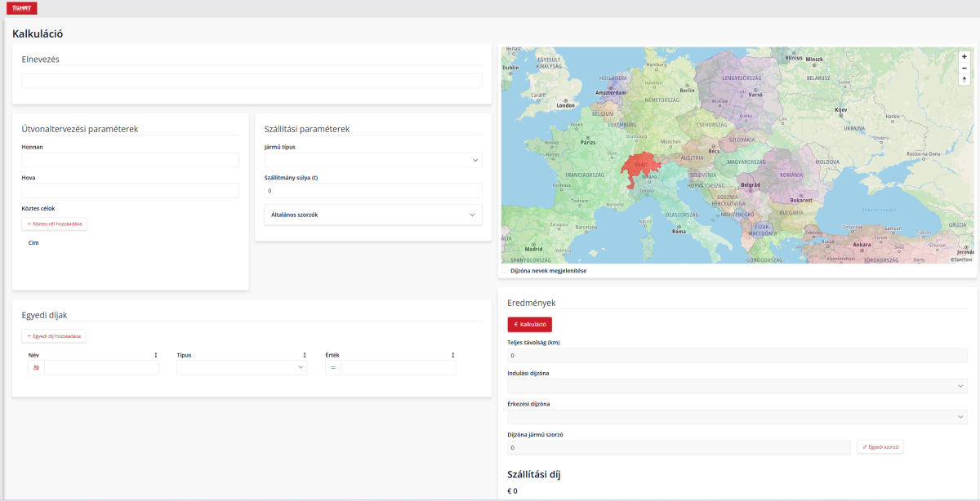Reset the map compass bearing

[964, 79]
